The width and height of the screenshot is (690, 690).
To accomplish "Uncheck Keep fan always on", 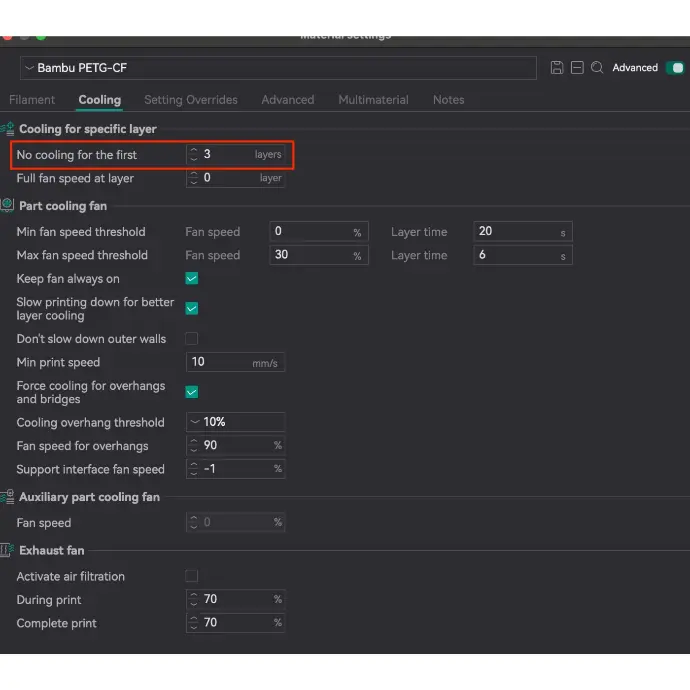I will click(x=192, y=279).
